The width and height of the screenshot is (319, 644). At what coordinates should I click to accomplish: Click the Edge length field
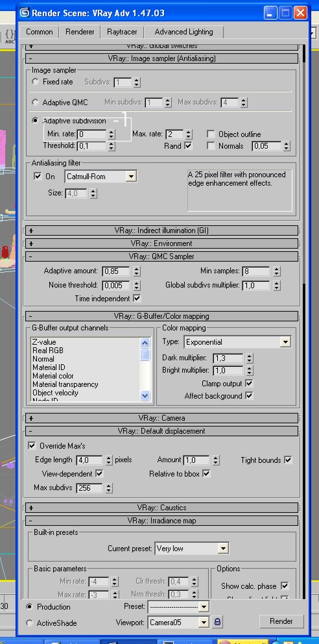pos(90,460)
